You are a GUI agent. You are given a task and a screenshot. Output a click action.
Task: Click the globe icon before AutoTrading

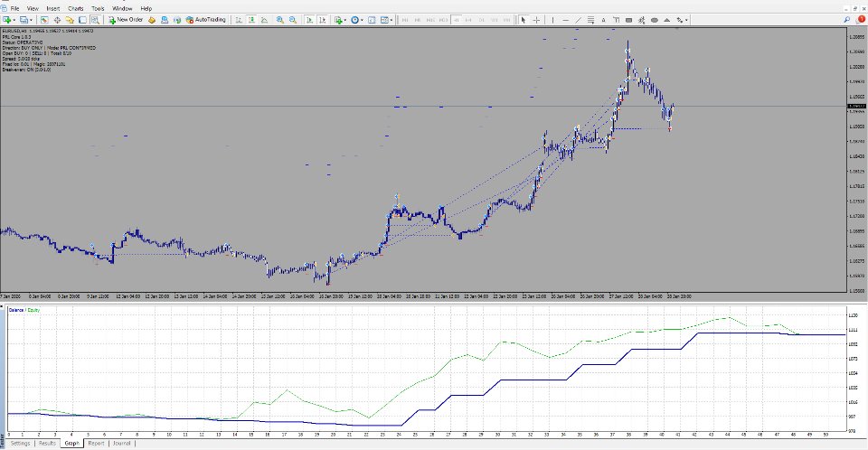tap(177, 20)
